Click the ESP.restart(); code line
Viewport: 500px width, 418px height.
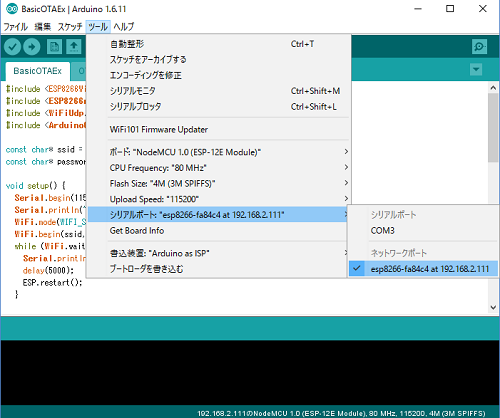[x=52, y=283]
